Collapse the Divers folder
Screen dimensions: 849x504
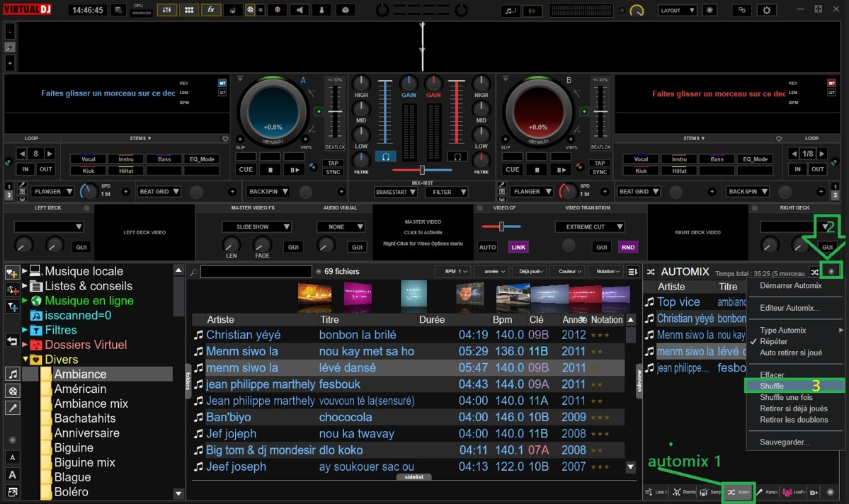tap(25, 359)
